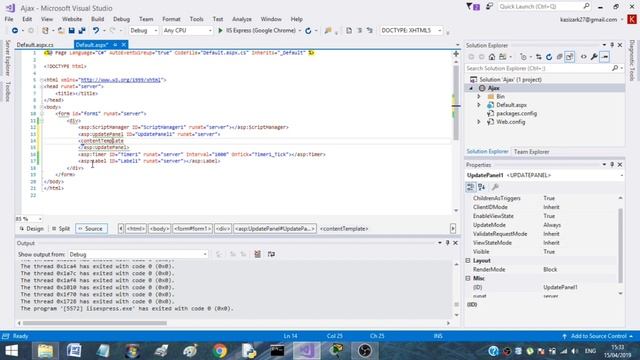Select the <body> breadcrumb tag
This screenshot has height=360, width=640.
pyautogui.click(x=159, y=229)
